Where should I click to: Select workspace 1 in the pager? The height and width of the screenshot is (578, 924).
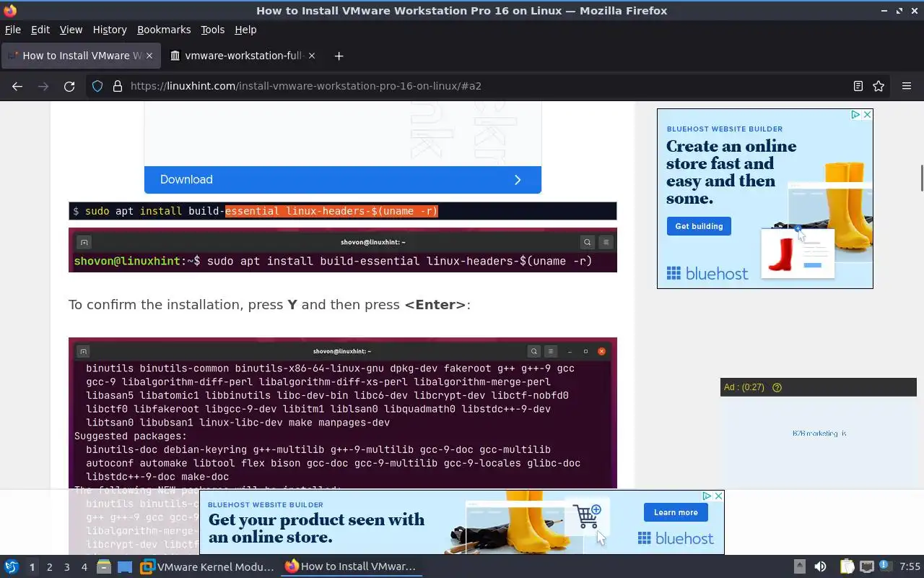[32, 567]
